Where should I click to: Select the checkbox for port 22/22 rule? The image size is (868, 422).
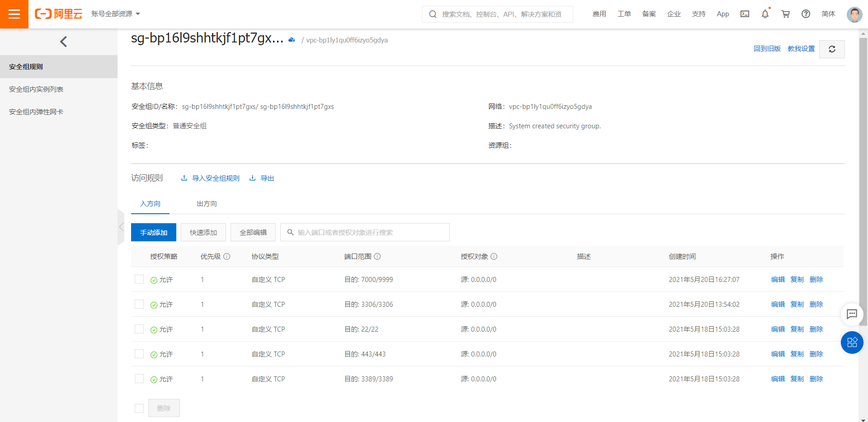[139, 329]
